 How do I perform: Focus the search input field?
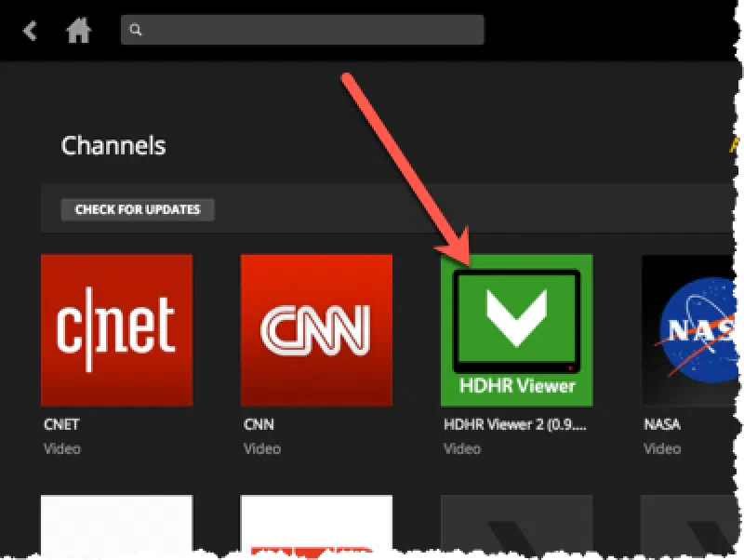click(302, 30)
